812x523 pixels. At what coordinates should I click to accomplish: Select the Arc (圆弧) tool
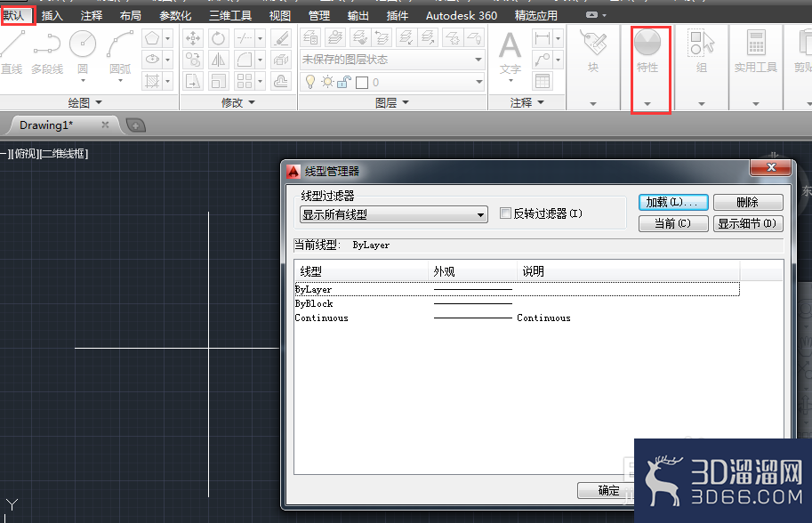tap(120, 51)
